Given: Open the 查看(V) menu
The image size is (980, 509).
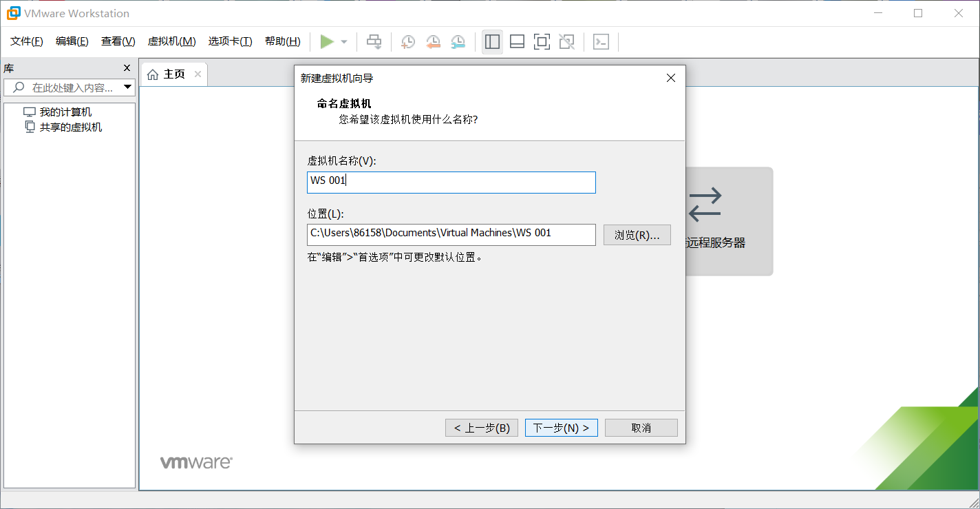Looking at the screenshot, I should [x=118, y=41].
